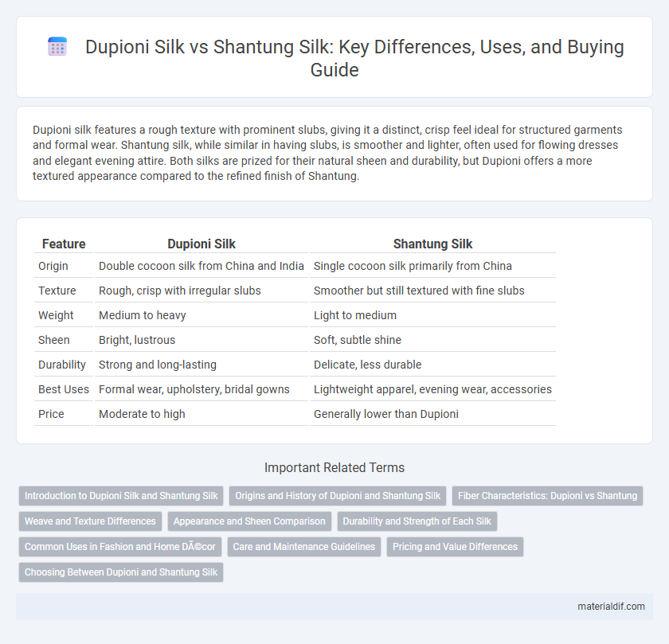Click Common Uses in Fashion and Home Décor
Screen dimensions: 669x644
120,547
